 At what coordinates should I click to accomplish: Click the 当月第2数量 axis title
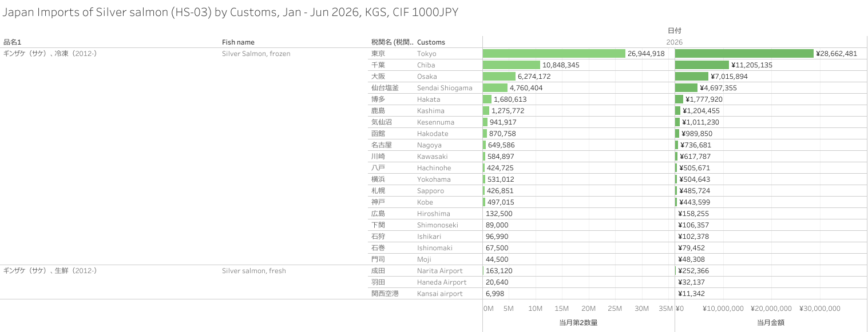click(x=578, y=323)
